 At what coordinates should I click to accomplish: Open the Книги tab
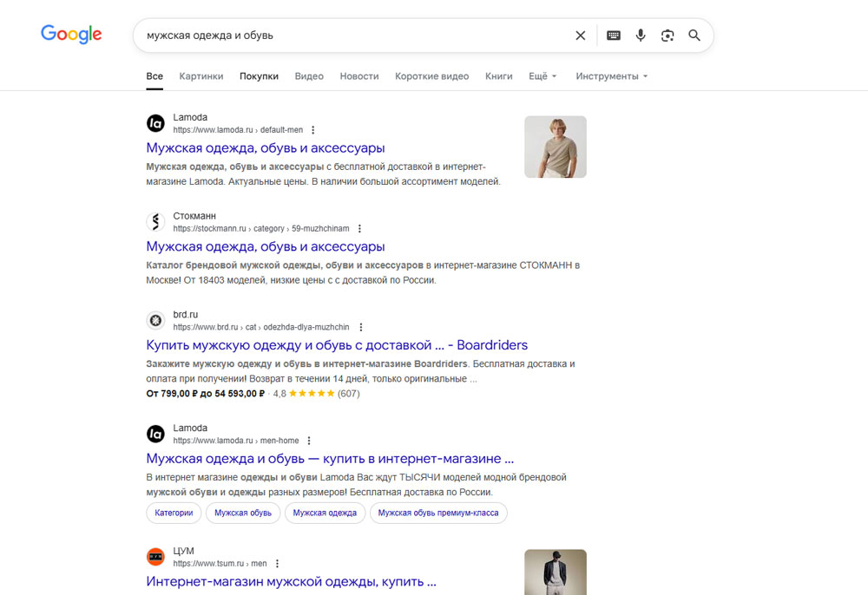pyautogui.click(x=499, y=76)
